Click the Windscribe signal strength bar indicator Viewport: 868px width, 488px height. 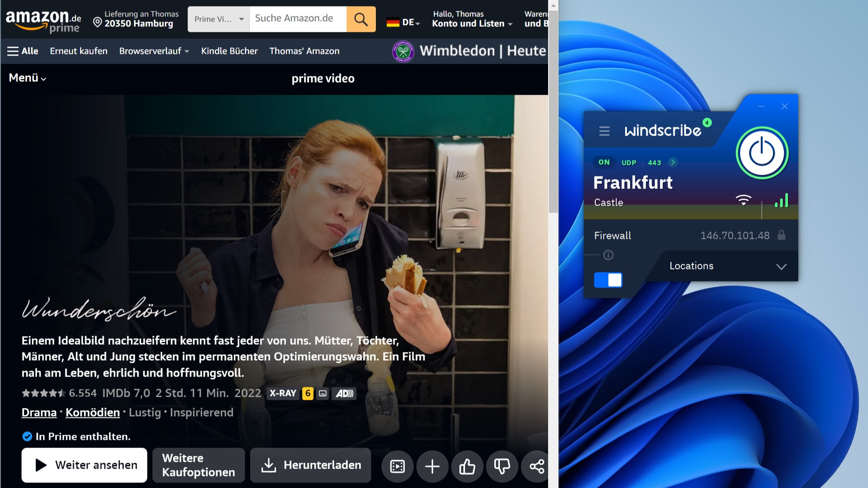[781, 201]
